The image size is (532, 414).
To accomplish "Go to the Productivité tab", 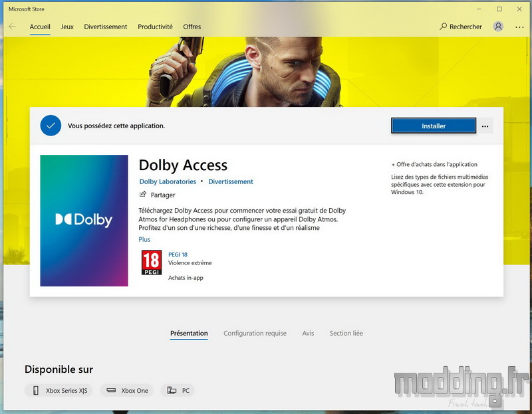I will [155, 27].
